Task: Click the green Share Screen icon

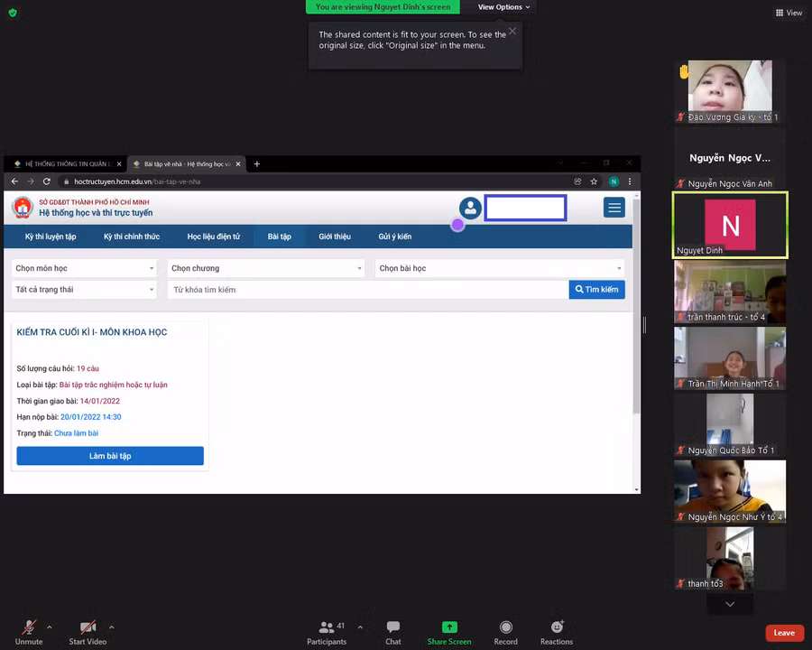Action: (x=449, y=627)
